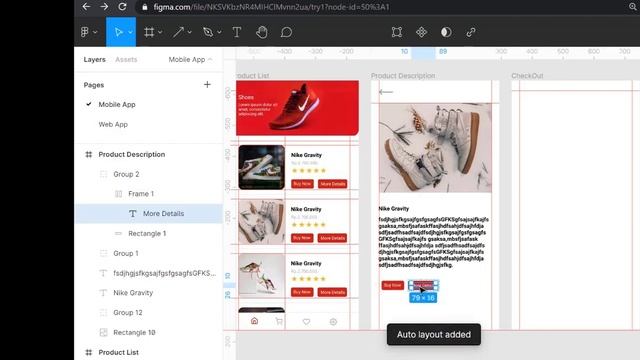Click More Details on first Nike Gravity card

[x=333, y=184]
